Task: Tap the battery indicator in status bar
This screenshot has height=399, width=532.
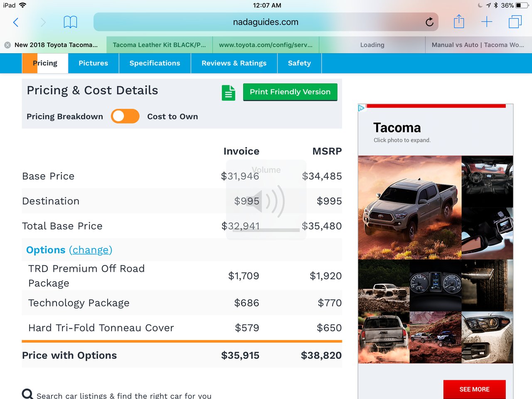Action: [x=522, y=5]
